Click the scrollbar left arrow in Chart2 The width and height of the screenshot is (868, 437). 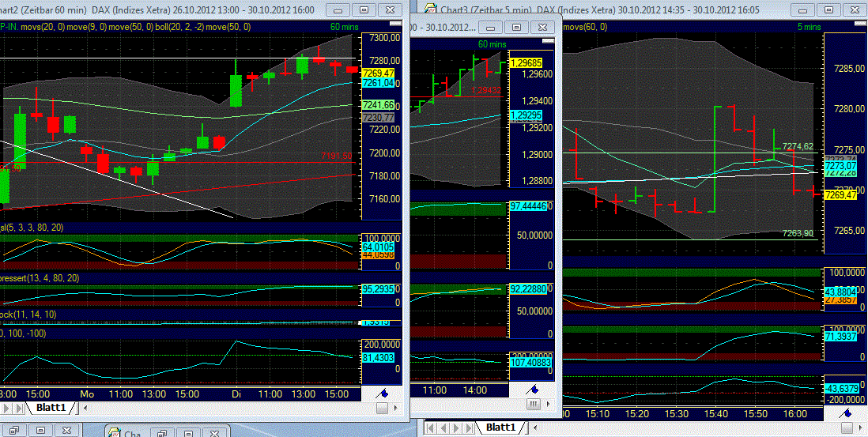[86, 409]
